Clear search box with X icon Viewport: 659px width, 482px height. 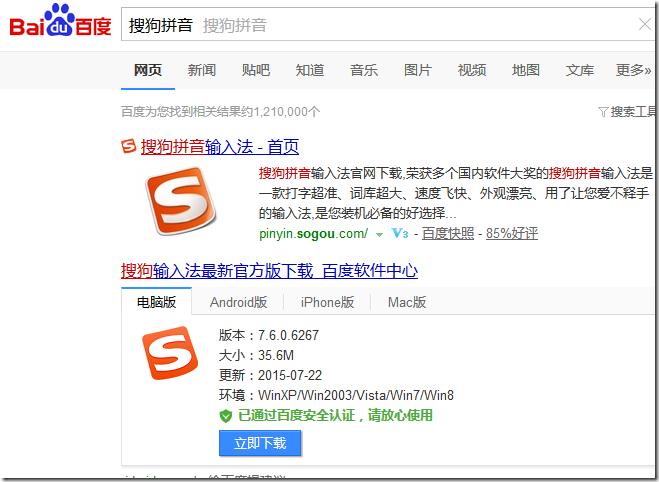pos(645,24)
